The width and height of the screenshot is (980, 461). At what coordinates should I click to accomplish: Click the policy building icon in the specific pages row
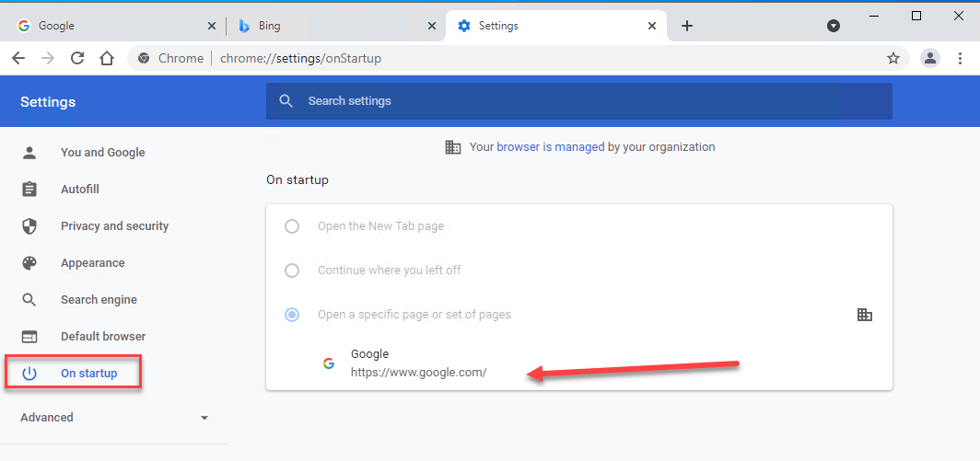tap(864, 315)
